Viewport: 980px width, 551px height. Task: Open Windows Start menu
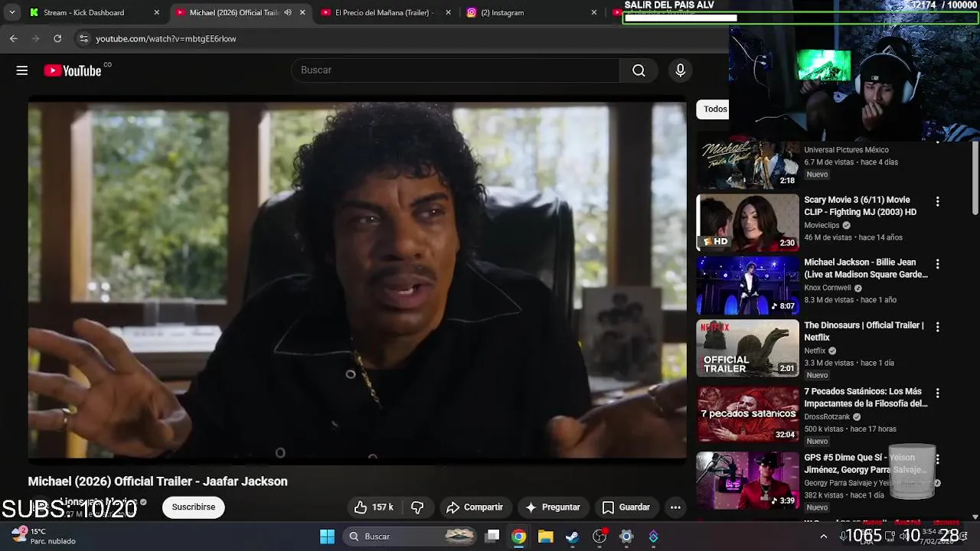click(327, 536)
